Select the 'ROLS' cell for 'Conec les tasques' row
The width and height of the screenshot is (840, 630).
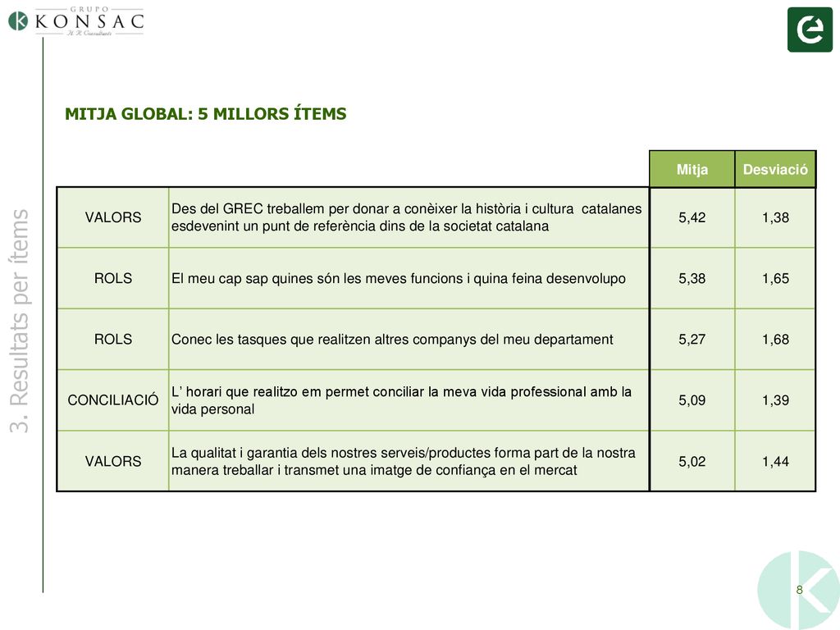tap(113, 339)
